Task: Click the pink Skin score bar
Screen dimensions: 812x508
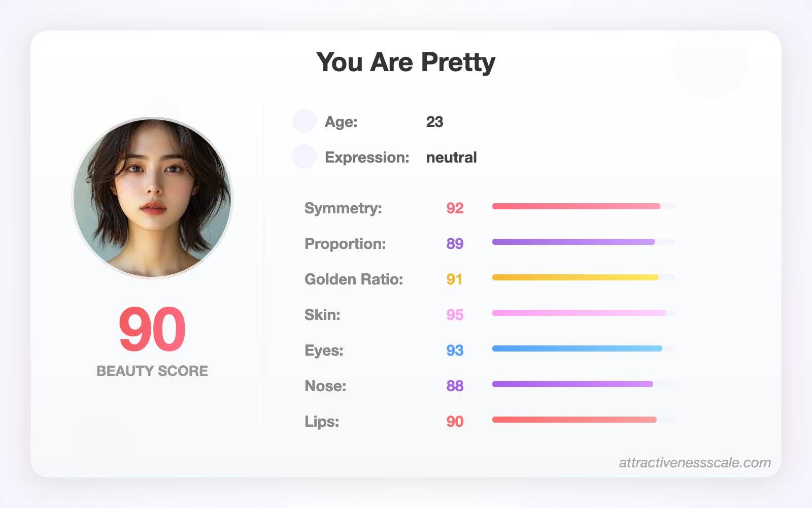Action: [x=584, y=313]
